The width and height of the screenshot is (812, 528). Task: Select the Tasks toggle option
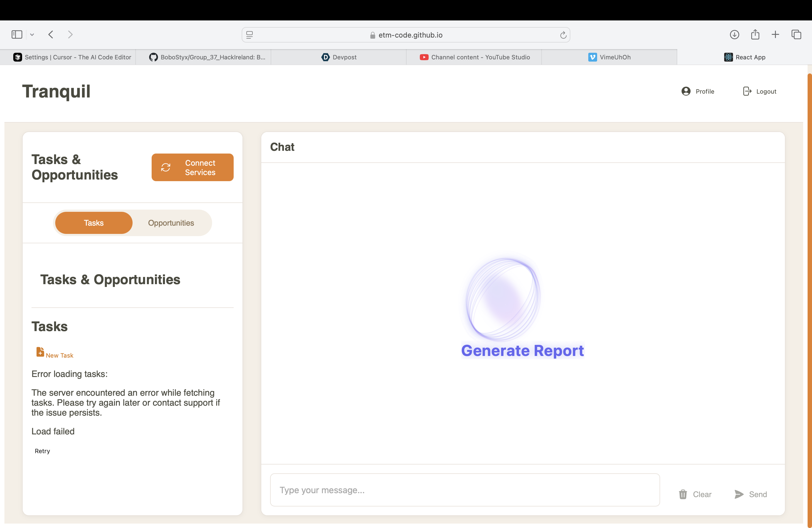(94, 223)
